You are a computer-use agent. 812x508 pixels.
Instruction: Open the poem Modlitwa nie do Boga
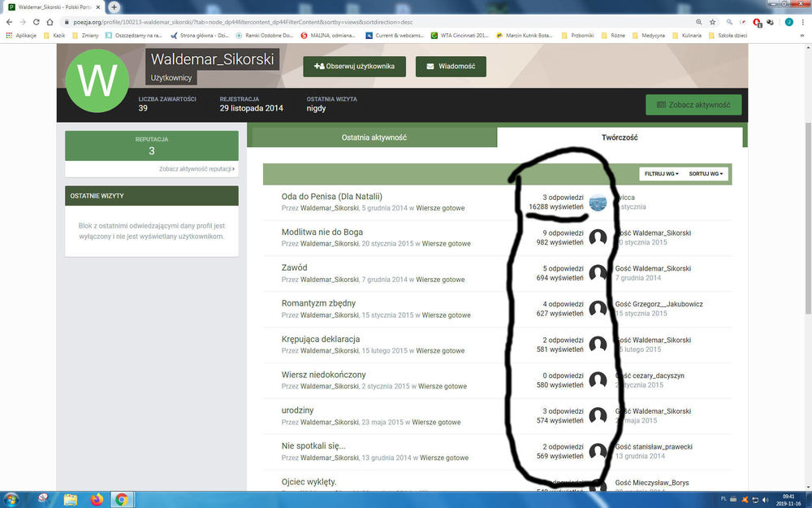point(322,232)
